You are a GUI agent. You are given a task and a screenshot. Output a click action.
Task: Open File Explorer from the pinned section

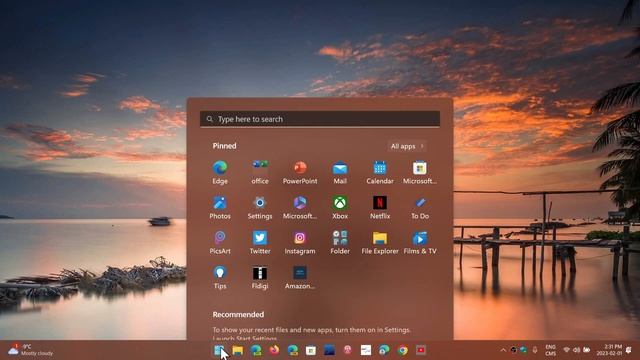[380, 242]
